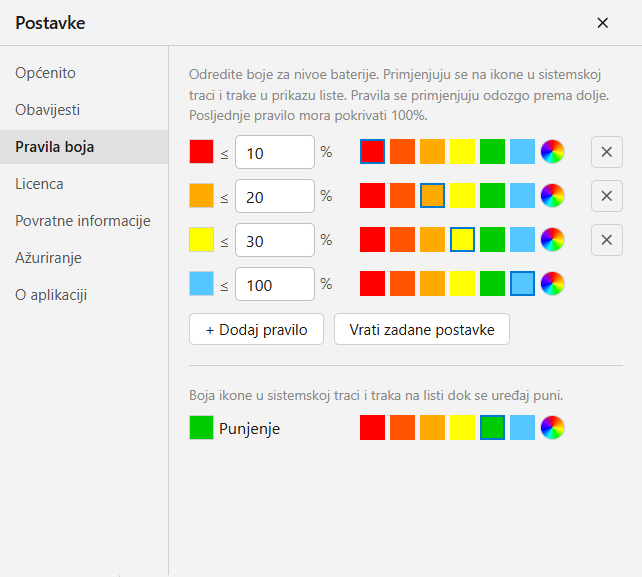Image resolution: width=642 pixels, height=577 pixels.
Task: Pick amber swatch for the 100% rule
Action: click(x=432, y=283)
